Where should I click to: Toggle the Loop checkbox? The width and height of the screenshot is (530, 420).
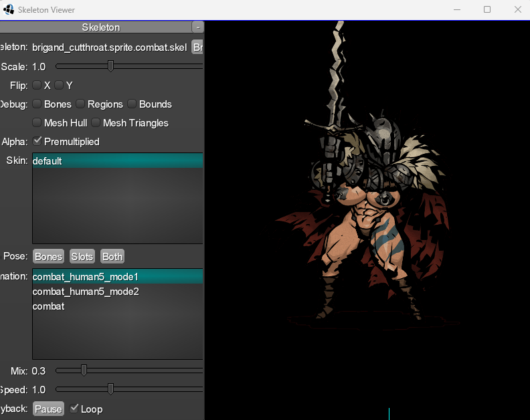click(74, 409)
